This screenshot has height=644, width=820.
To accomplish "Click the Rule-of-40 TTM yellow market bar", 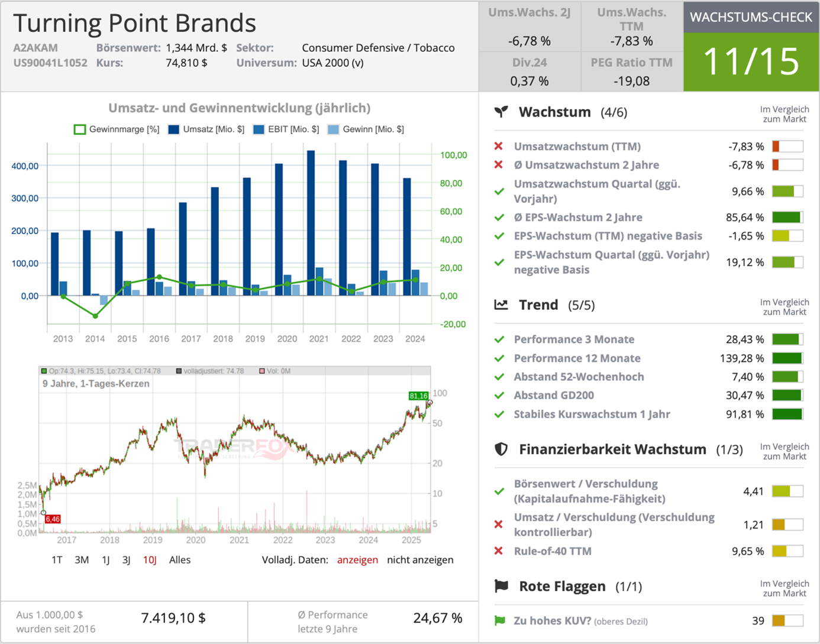I will (x=787, y=551).
